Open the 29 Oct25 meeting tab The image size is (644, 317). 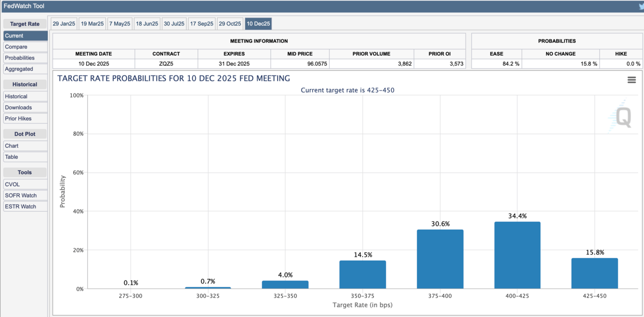(230, 24)
